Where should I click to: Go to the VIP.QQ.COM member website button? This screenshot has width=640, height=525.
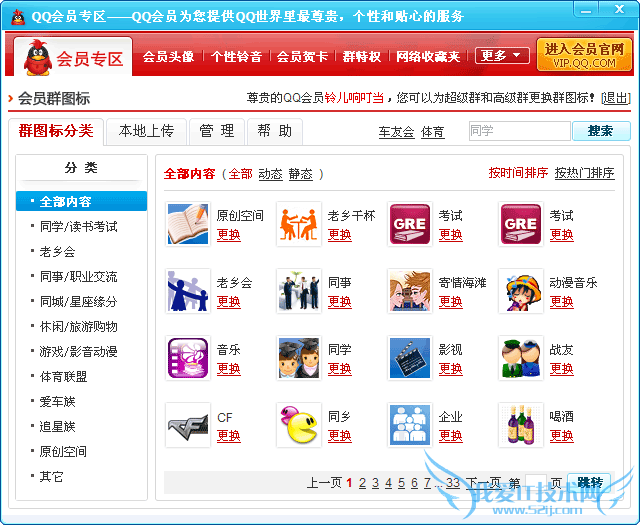pos(584,55)
